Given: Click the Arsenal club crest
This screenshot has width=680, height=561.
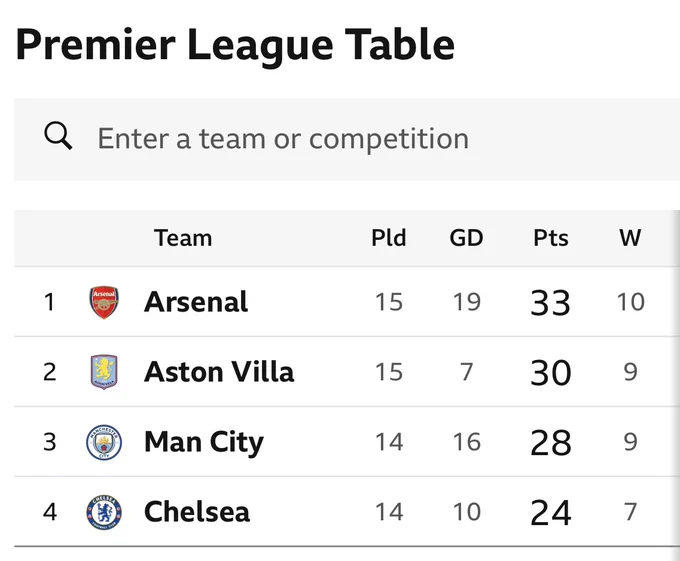Looking at the screenshot, I should [x=104, y=302].
